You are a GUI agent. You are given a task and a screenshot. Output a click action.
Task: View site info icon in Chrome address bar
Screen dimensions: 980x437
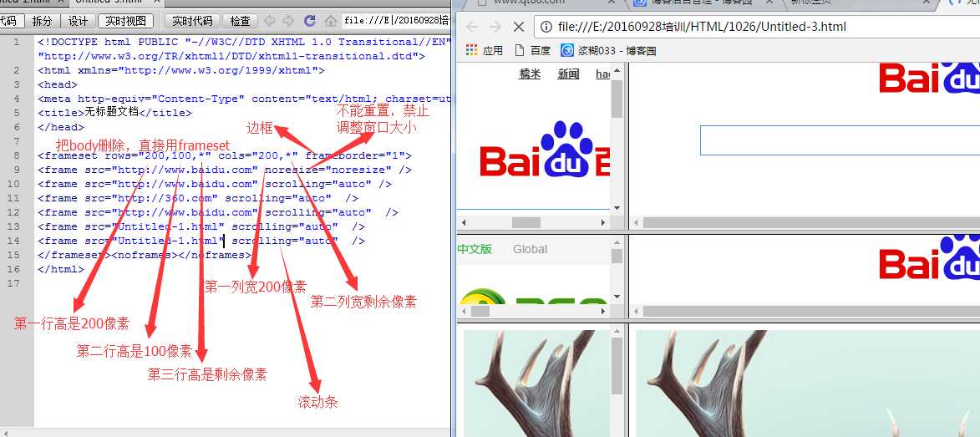pos(546,27)
